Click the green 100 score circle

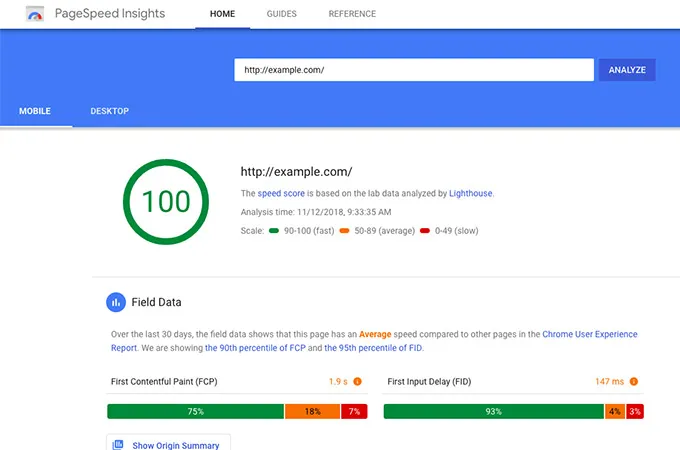[165, 201]
